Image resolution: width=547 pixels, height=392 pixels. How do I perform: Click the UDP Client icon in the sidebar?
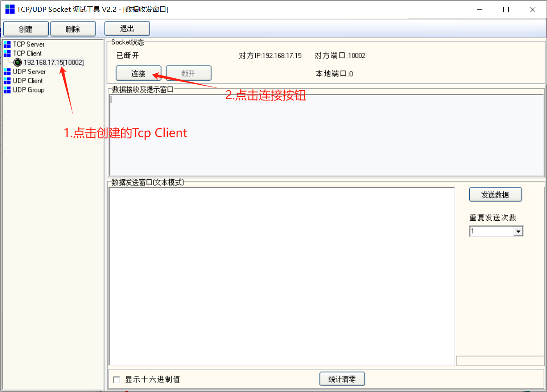[6, 81]
